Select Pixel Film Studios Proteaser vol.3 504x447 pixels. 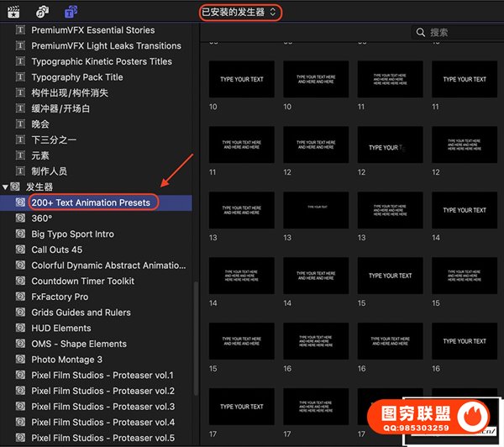tap(102, 407)
